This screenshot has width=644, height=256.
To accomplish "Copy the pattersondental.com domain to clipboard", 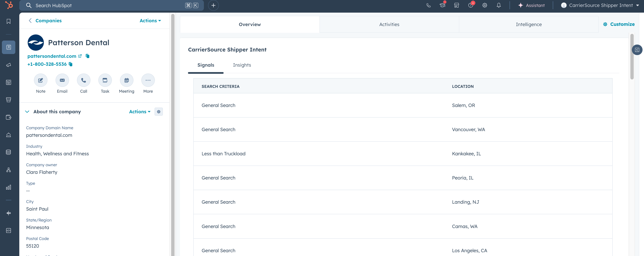I will tap(87, 56).
